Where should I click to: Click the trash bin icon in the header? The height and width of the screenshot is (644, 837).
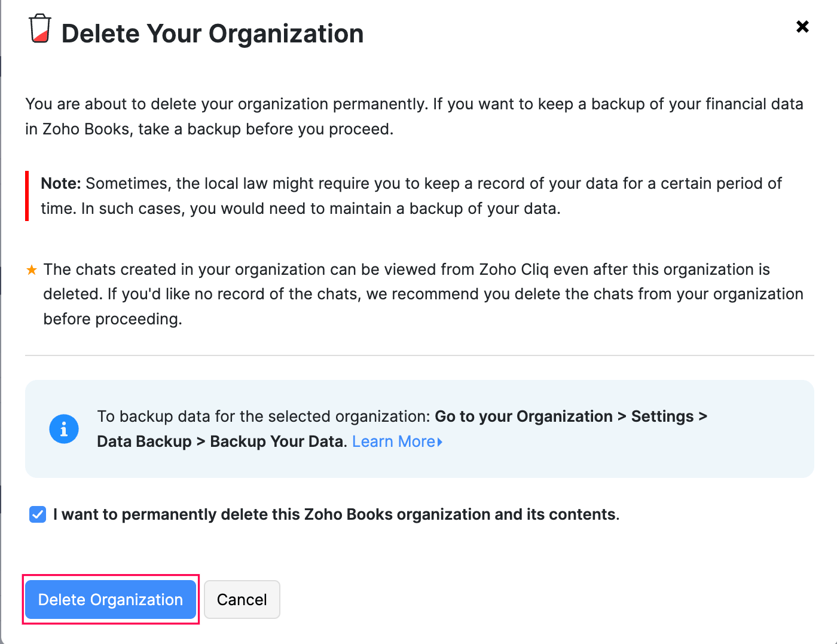(x=40, y=29)
